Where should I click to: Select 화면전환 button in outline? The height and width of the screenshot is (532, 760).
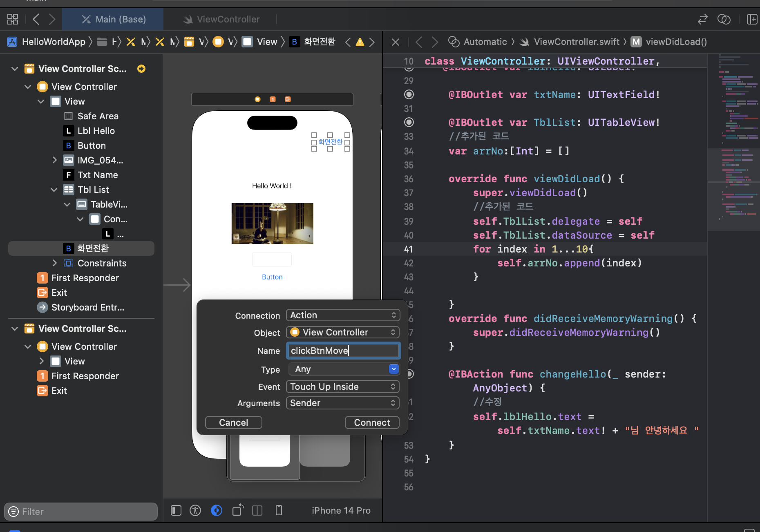[x=81, y=248]
